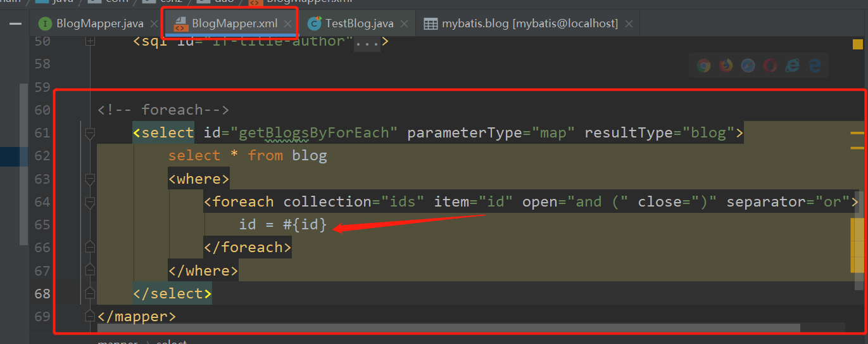Click the closing </where> tag
868x344 pixels.
[x=203, y=271]
